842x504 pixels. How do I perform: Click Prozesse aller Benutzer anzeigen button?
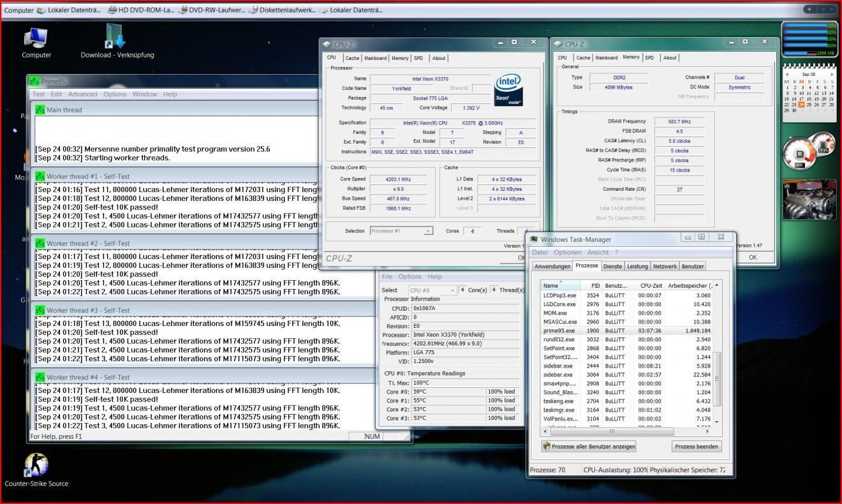point(588,447)
